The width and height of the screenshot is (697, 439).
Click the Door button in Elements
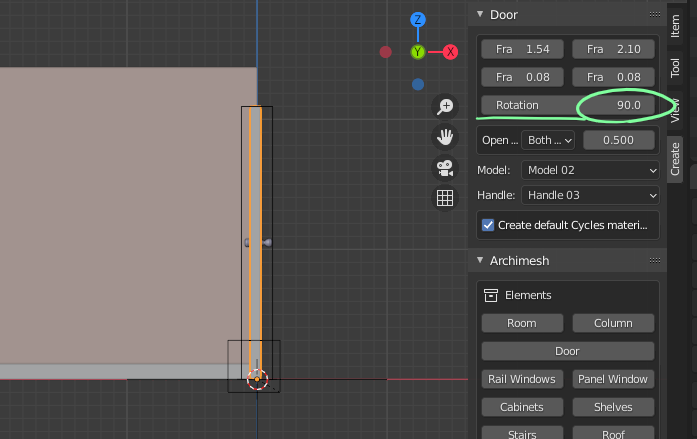pos(568,351)
